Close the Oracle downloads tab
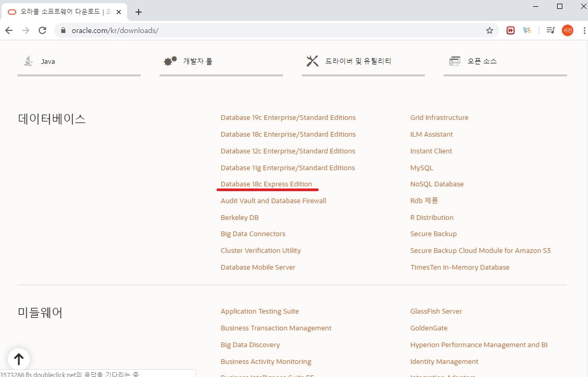The height and width of the screenshot is (377, 588). [119, 12]
